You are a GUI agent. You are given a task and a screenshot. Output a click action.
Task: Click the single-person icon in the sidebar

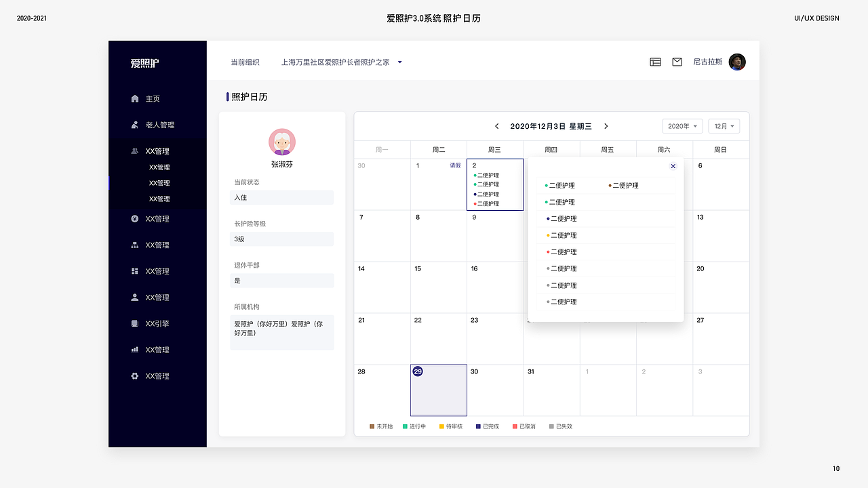pos(134,298)
